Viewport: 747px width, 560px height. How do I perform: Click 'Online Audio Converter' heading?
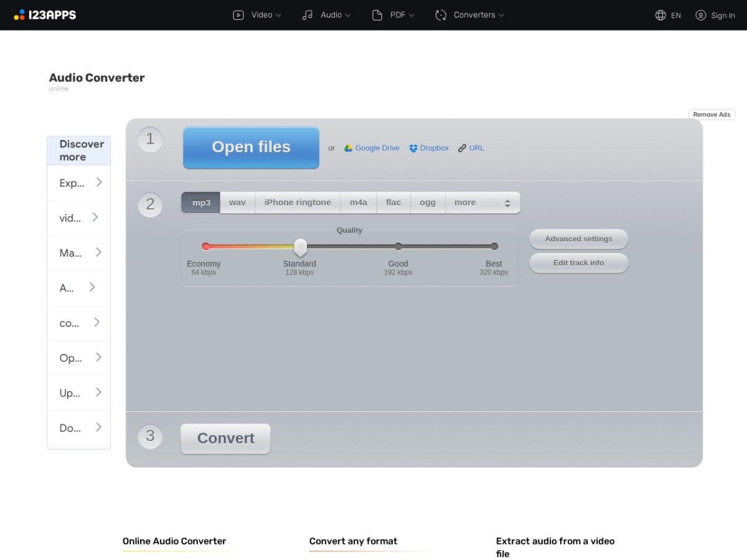(x=174, y=541)
